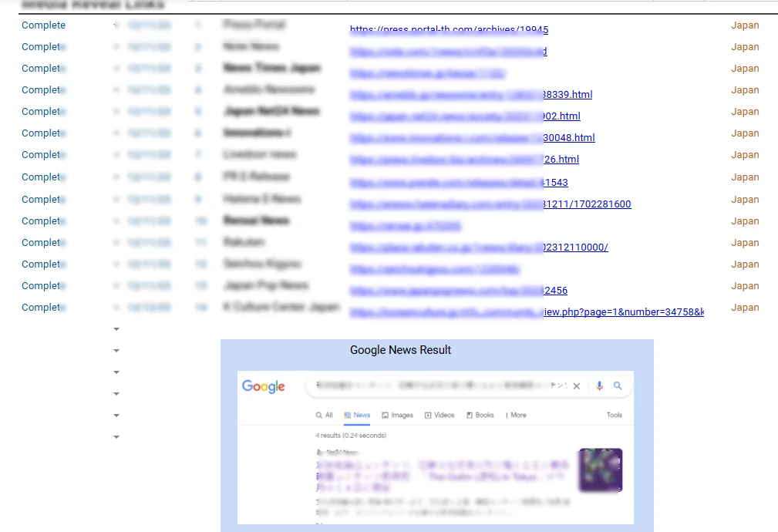778x532 pixels.
Task: Click Tools in the Google results bar
Action: (x=615, y=415)
